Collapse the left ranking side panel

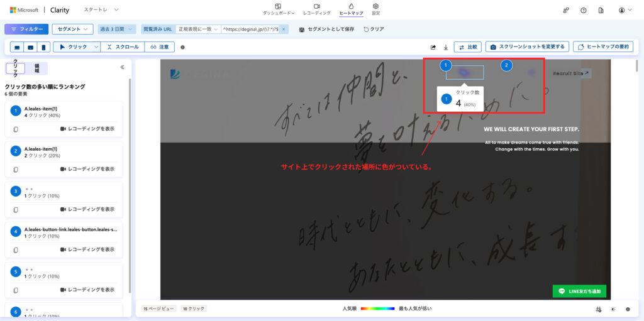(122, 67)
